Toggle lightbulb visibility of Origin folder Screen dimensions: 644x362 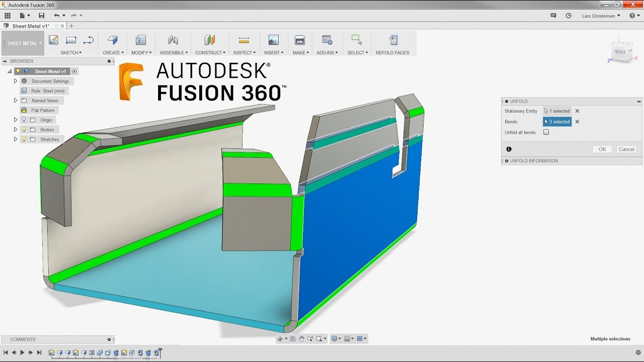[24, 120]
